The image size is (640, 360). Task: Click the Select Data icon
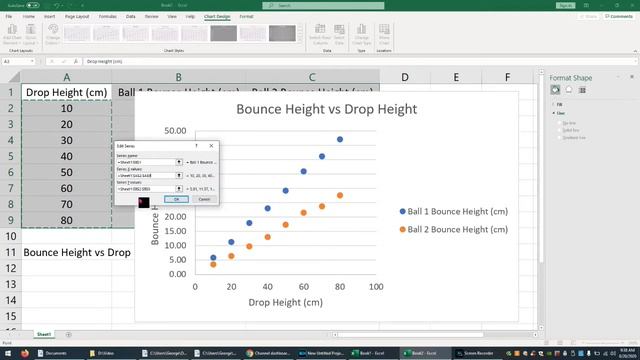tap(339, 29)
